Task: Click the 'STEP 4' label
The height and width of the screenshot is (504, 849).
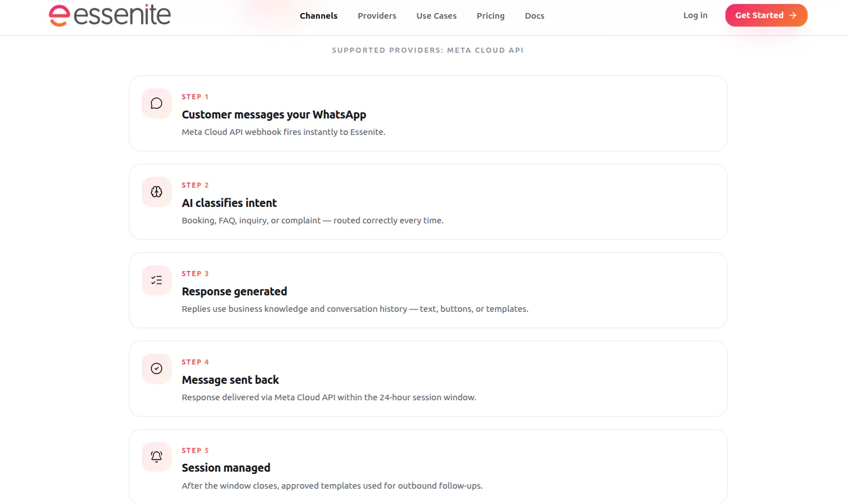Action: [x=195, y=362]
